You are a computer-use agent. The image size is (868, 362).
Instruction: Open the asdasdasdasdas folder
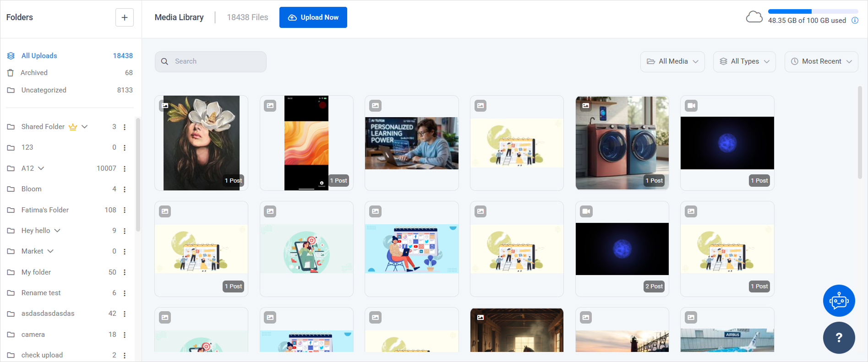48,313
